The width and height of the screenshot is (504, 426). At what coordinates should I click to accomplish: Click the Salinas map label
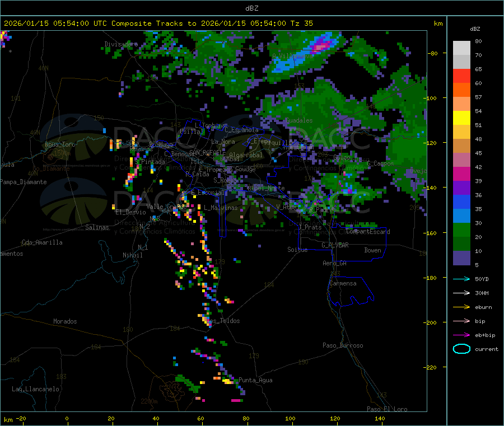point(97,227)
